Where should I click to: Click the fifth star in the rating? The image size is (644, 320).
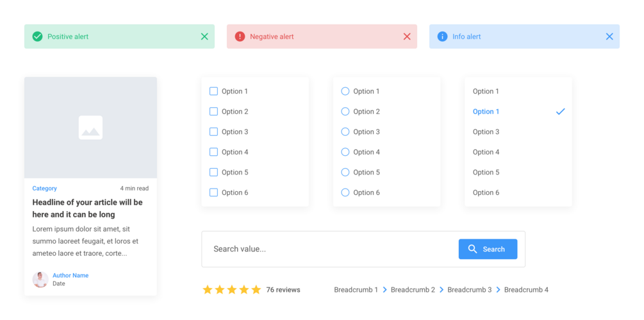pyautogui.click(x=256, y=290)
